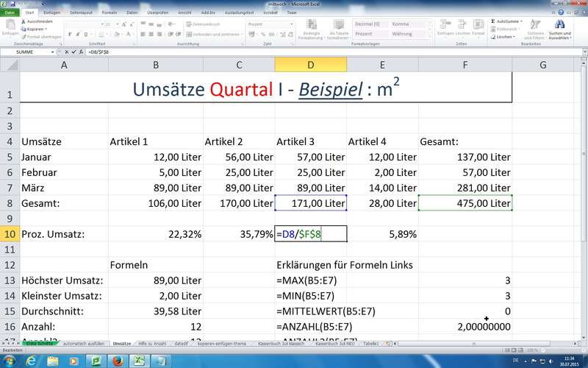Align text to bottom of cell

[x=159, y=24]
